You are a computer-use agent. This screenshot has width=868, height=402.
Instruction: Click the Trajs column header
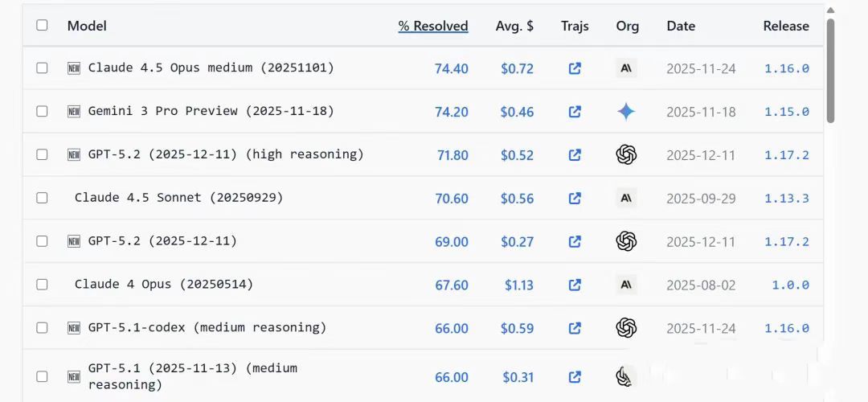click(x=575, y=26)
